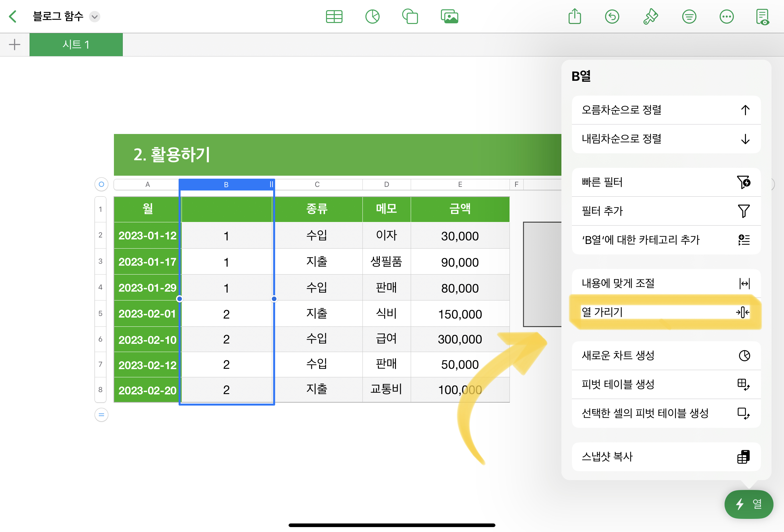Tap cell 식비
The width and height of the screenshot is (784, 532).
[387, 314]
